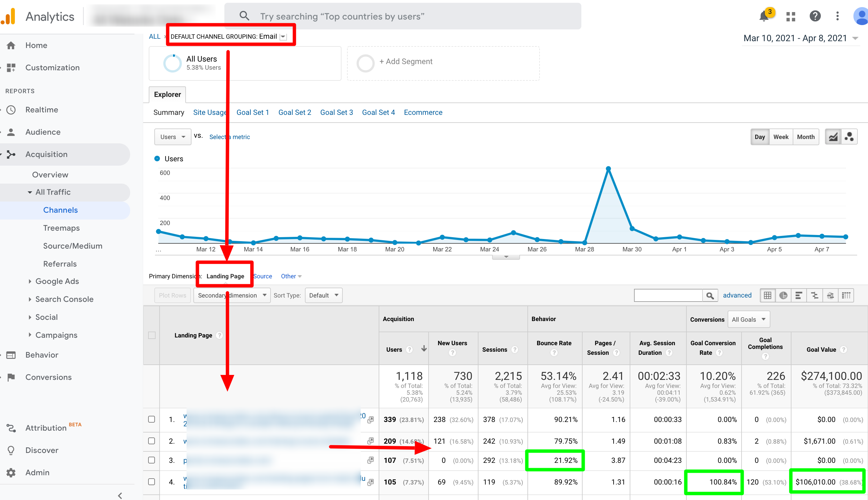Open the All Goals conversions dropdown
Viewport: 868px width, 500px height.
[x=748, y=320]
